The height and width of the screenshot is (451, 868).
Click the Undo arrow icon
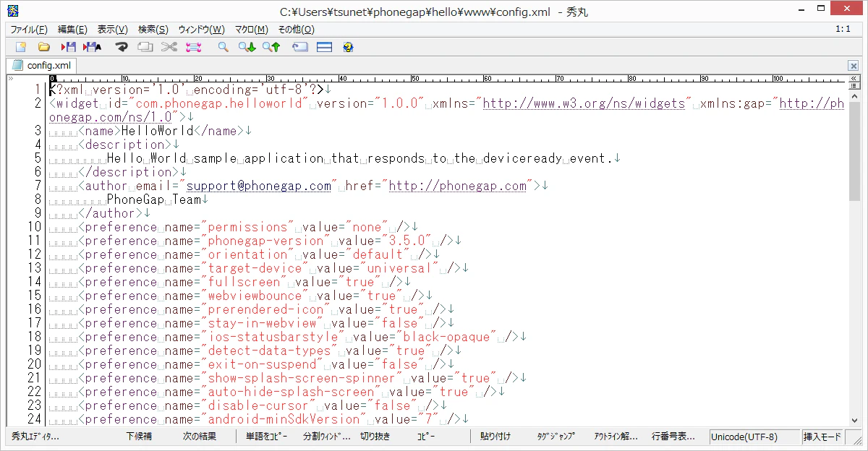122,47
